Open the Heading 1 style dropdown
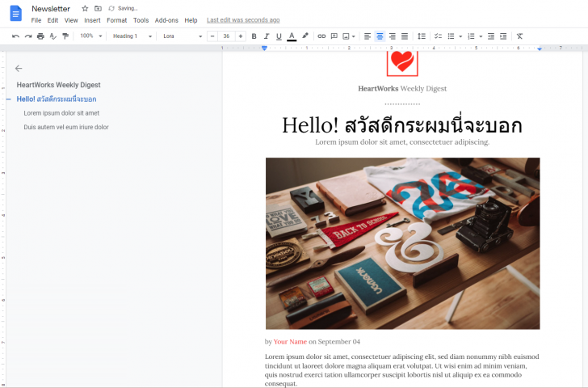 (x=132, y=36)
